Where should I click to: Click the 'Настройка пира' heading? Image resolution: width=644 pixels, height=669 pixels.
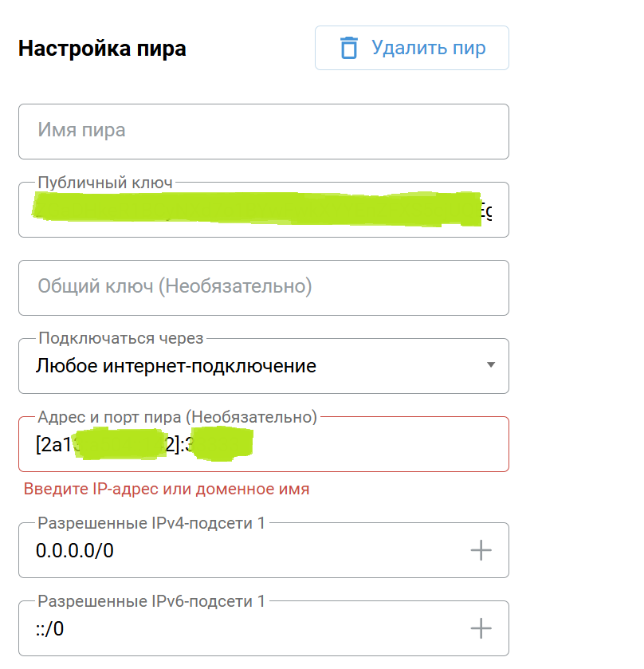tap(102, 49)
